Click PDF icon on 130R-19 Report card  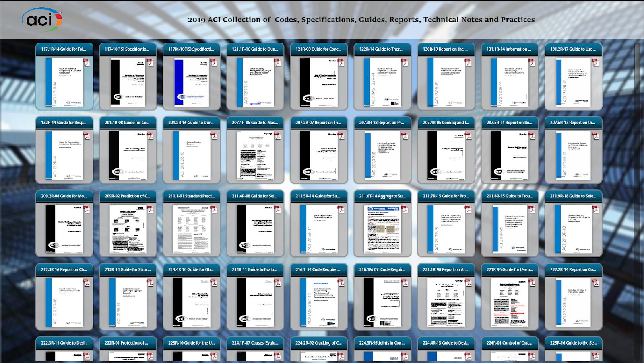click(x=469, y=62)
